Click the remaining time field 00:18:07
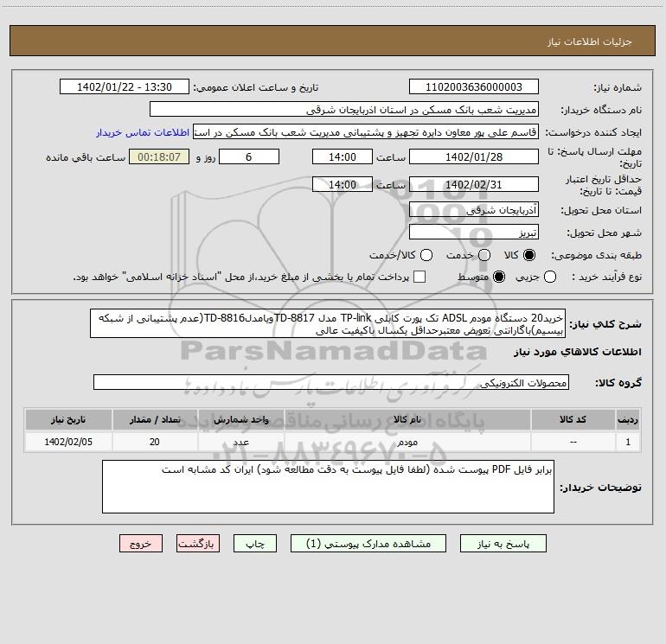 tap(159, 156)
